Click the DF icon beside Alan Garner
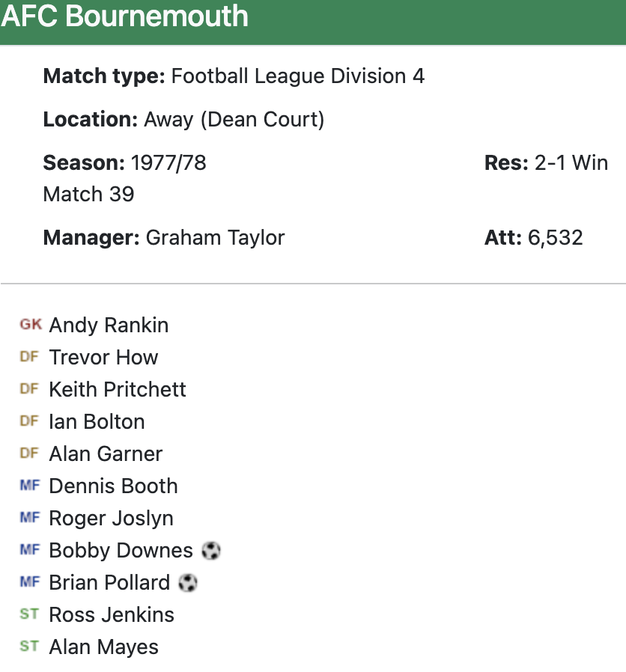 (29, 453)
